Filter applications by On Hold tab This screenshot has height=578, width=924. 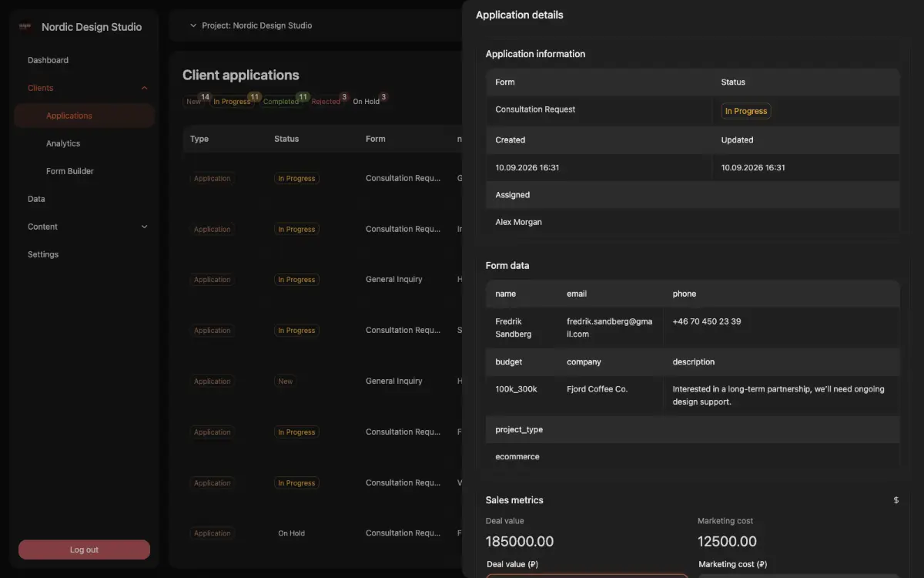(x=367, y=101)
